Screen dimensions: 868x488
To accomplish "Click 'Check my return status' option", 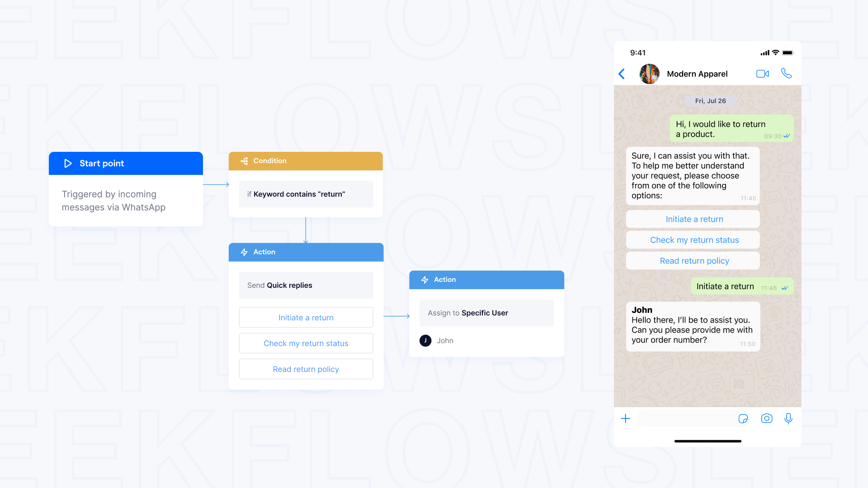I will coord(306,343).
